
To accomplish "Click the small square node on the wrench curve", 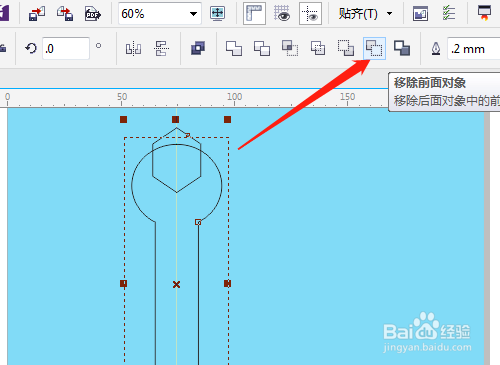I will point(198,222).
